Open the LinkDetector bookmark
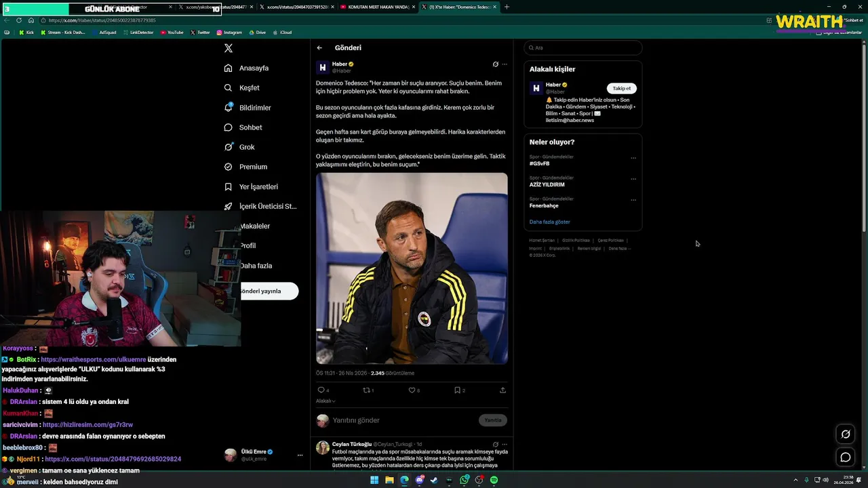This screenshot has width=868, height=488. pos(139,33)
